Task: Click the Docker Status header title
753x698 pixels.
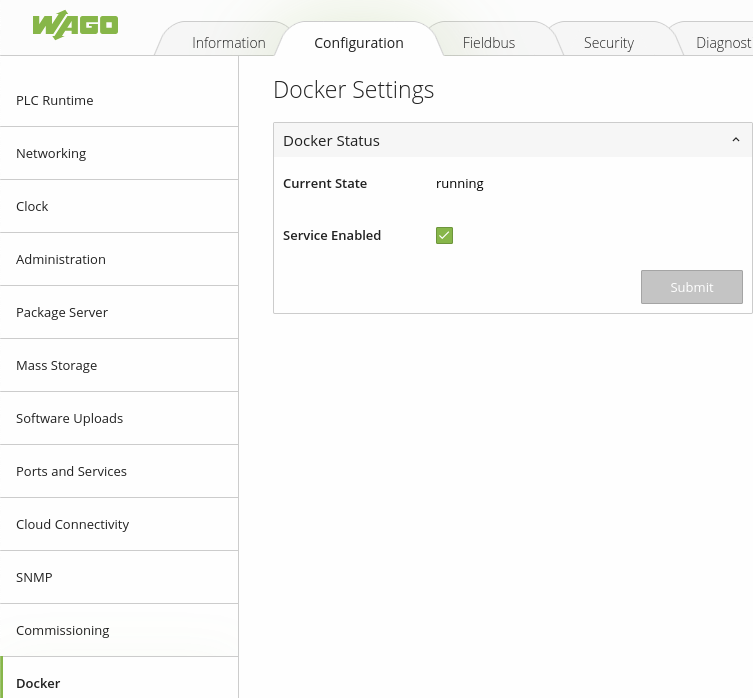Action: point(331,141)
